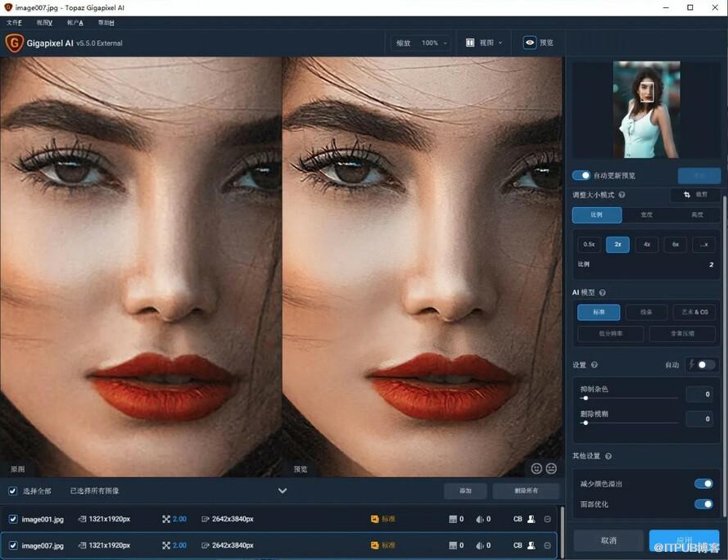The width and height of the screenshot is (728, 560).
Task: Click scale icon in image007.jpg row
Action: [x=166, y=545]
